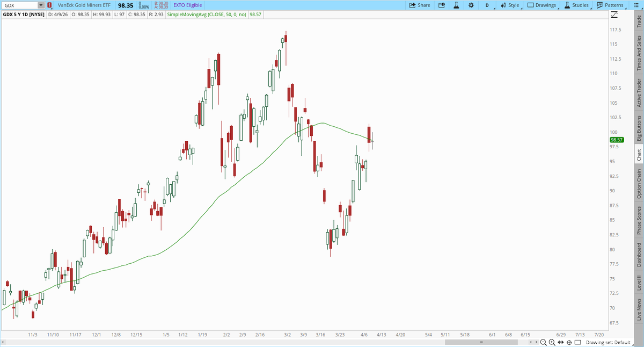Click the C: 98.35 close value
Viewport: 644px width, 347px height.
[136, 15]
